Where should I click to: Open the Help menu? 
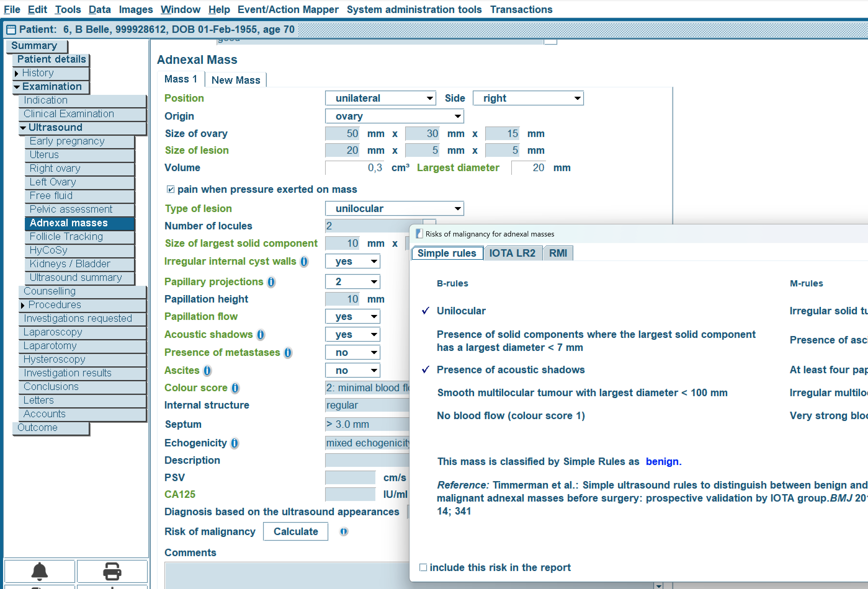point(219,9)
